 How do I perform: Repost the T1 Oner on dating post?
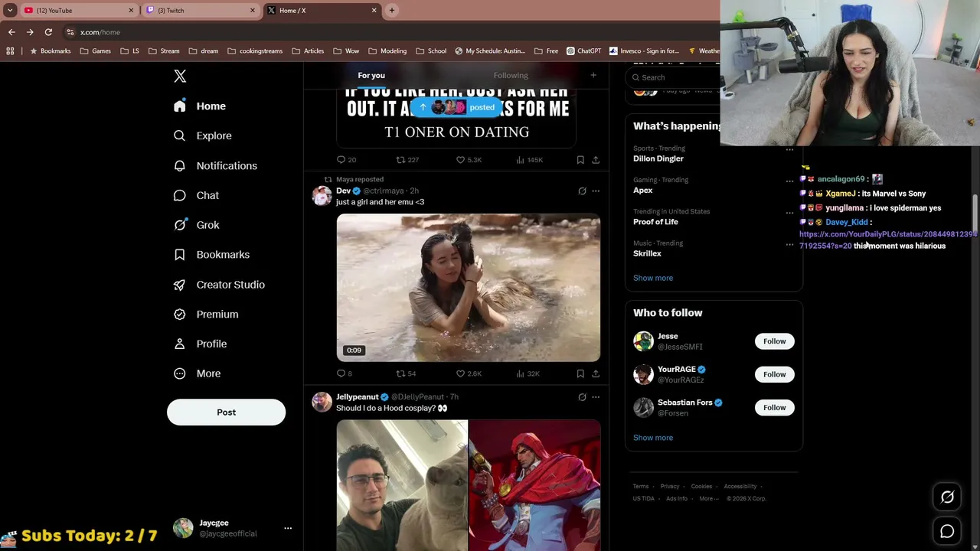(x=407, y=160)
